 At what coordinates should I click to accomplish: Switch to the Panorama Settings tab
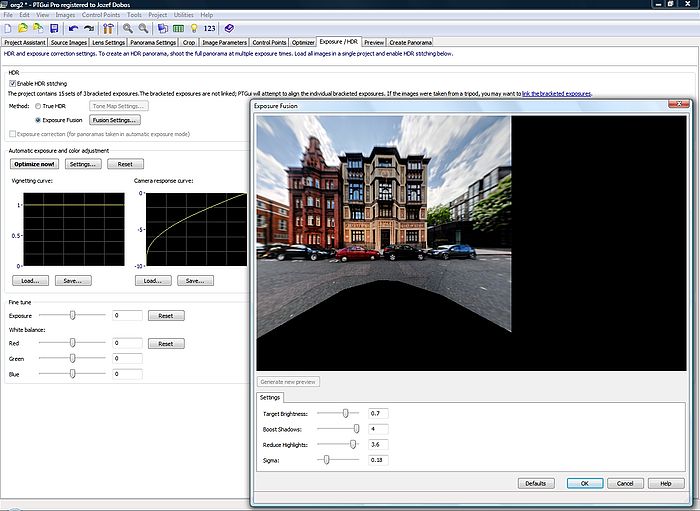point(154,43)
